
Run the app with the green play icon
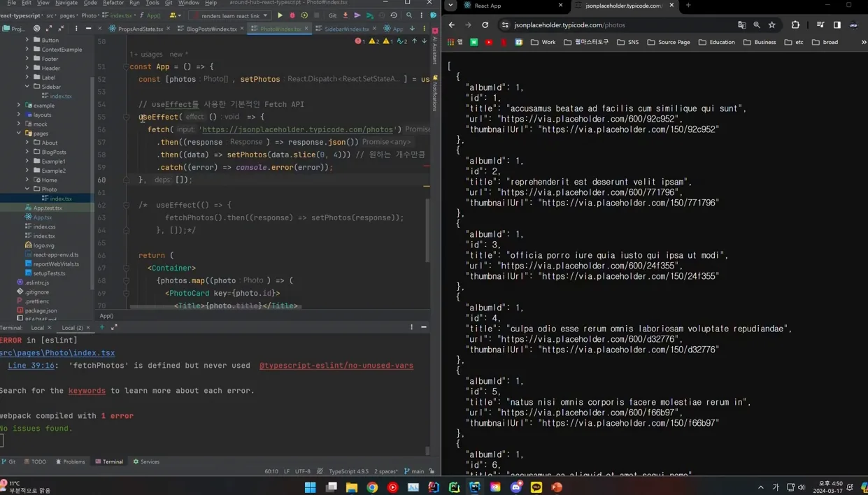(280, 15)
